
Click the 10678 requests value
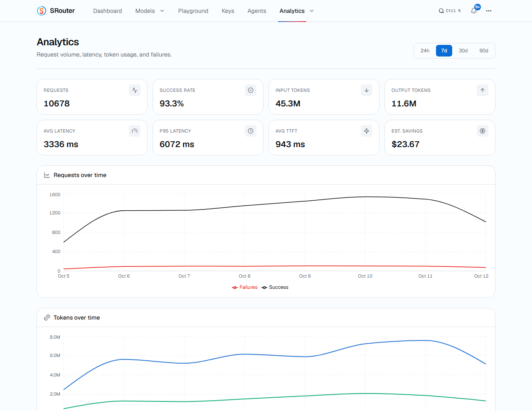(x=57, y=103)
